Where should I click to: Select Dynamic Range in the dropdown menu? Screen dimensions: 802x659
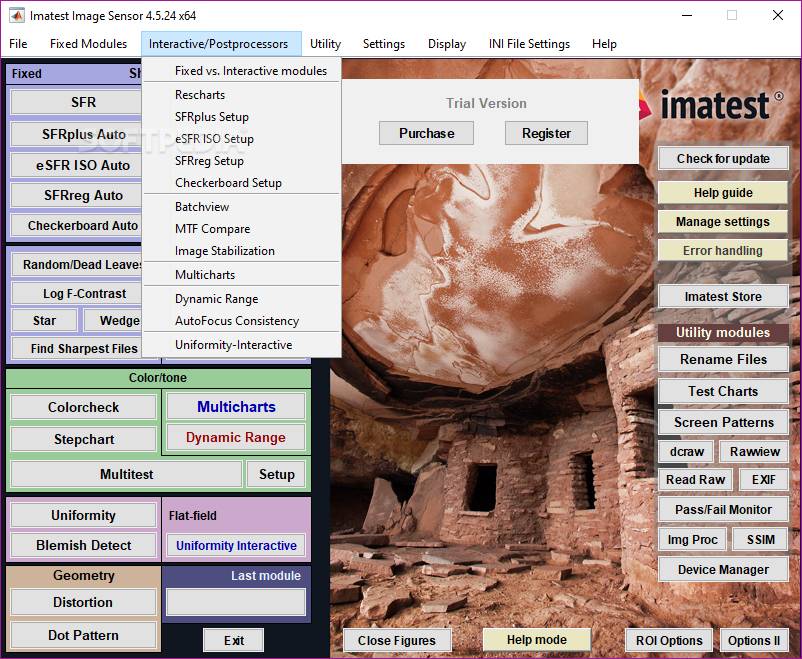pos(241,299)
